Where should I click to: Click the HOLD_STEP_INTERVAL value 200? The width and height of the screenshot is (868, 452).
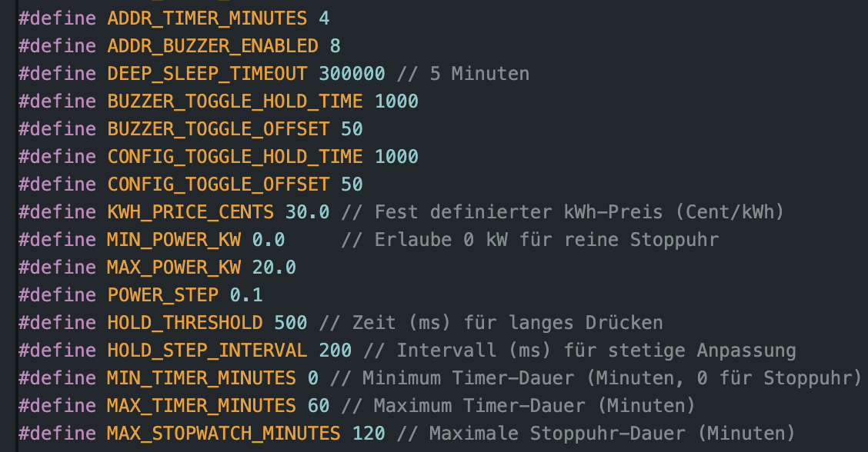click(335, 351)
